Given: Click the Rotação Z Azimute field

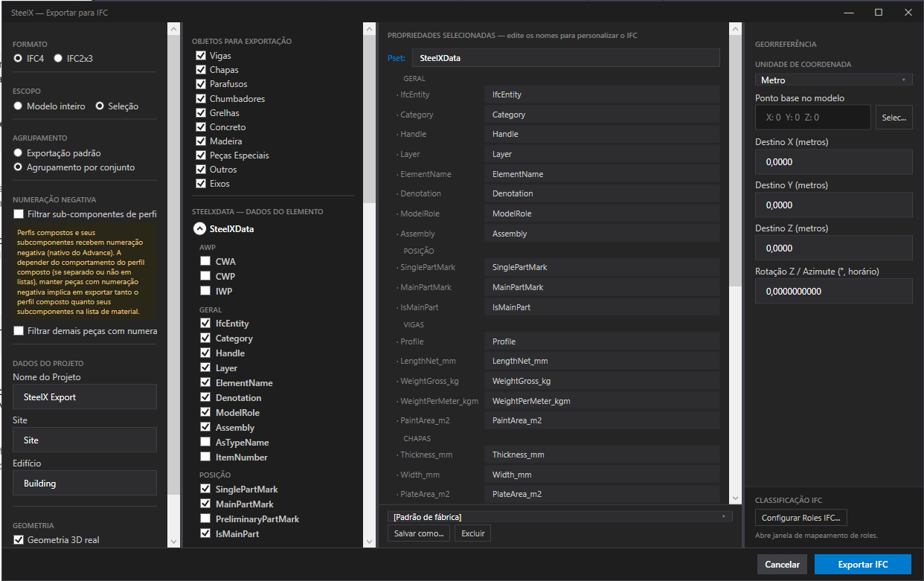Looking at the screenshot, I should pyautogui.click(x=834, y=291).
